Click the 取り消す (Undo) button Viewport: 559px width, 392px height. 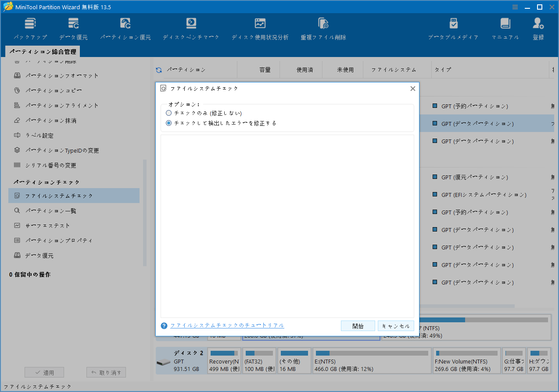(106, 372)
